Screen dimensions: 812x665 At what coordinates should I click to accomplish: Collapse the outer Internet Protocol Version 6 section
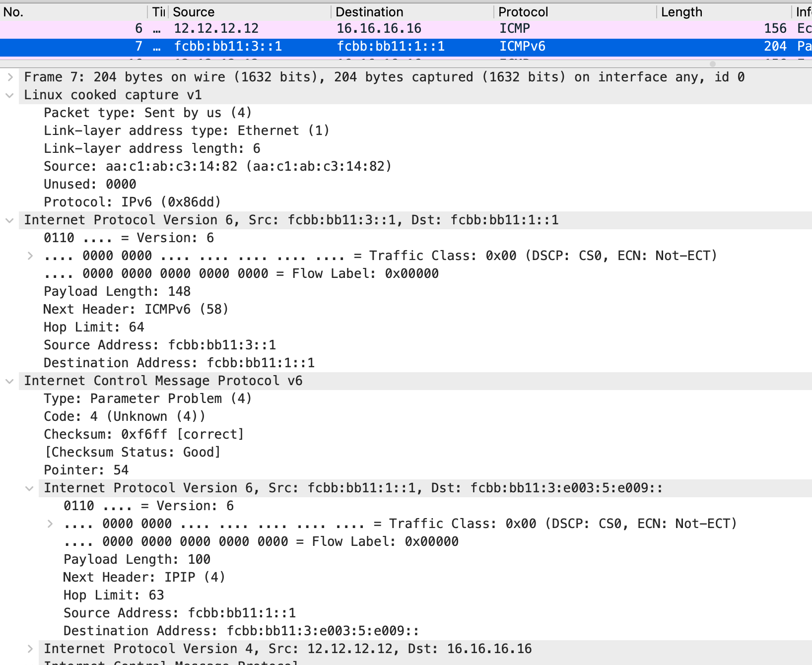pos(9,220)
